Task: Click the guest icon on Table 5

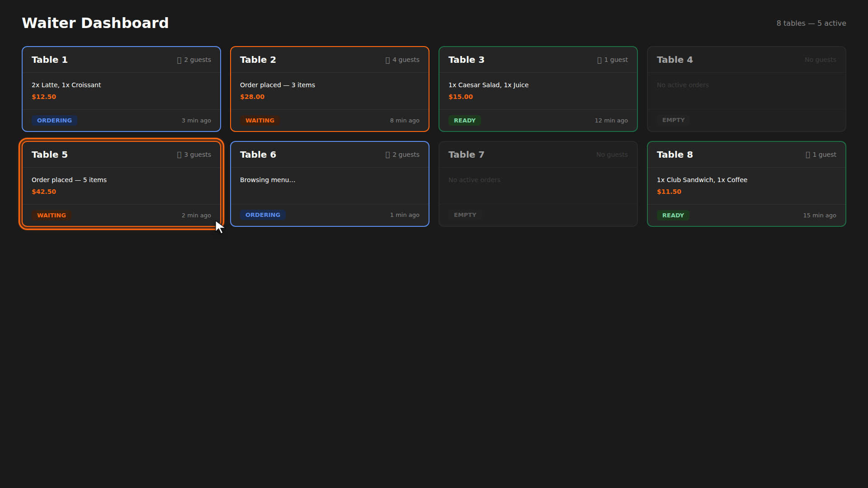Action: click(x=179, y=155)
